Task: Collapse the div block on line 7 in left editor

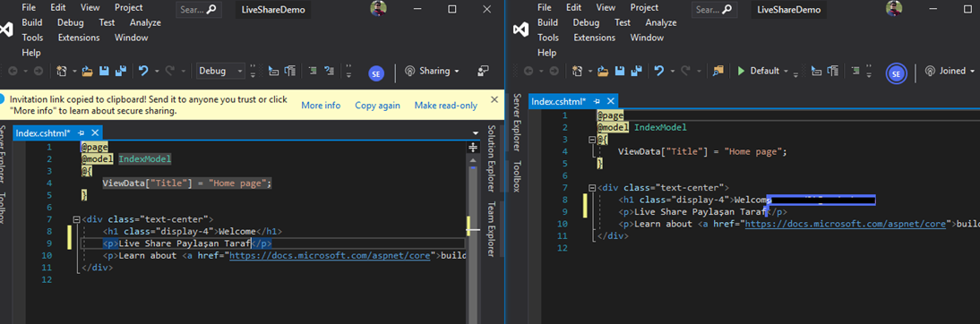Action: click(76, 220)
